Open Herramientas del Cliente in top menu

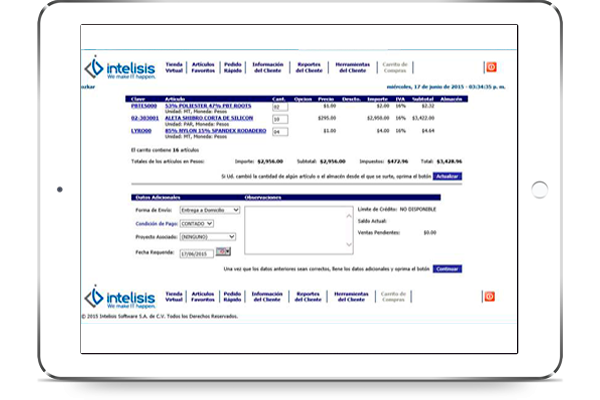tap(354, 68)
